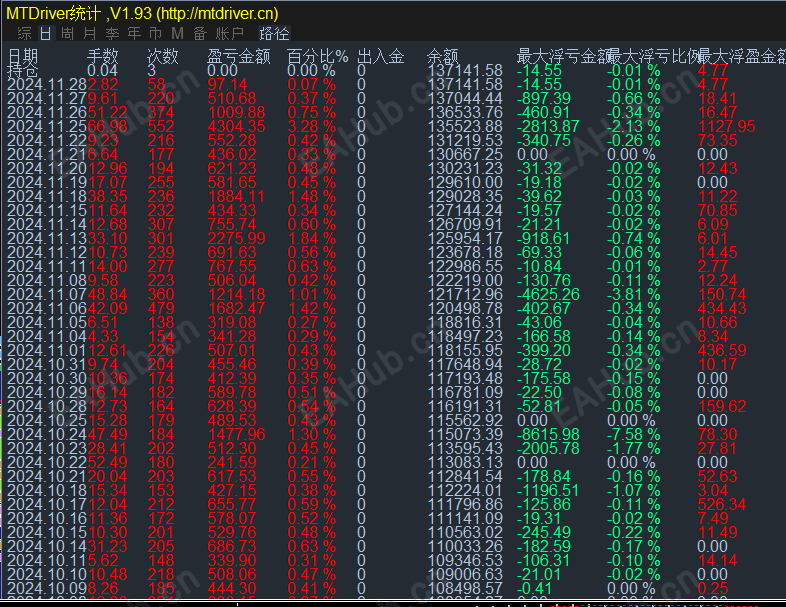Click max floating profit 434.43
786x607 pixels.
pos(721,309)
